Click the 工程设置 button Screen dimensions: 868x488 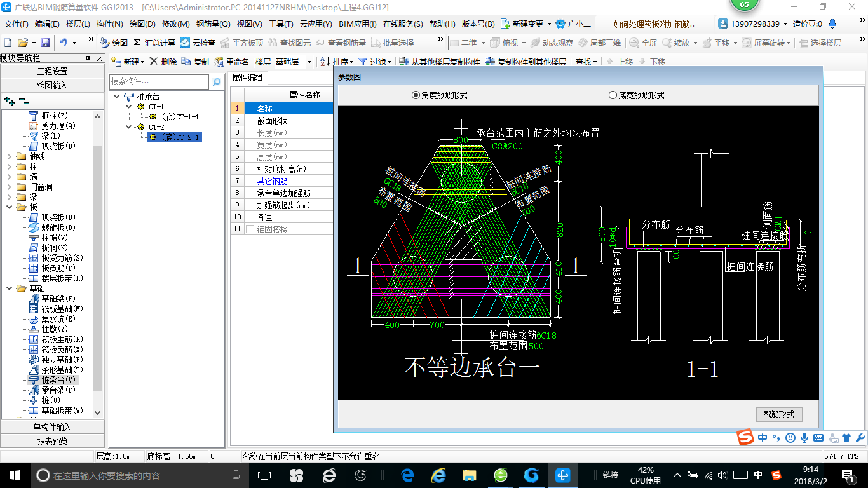[x=53, y=71]
